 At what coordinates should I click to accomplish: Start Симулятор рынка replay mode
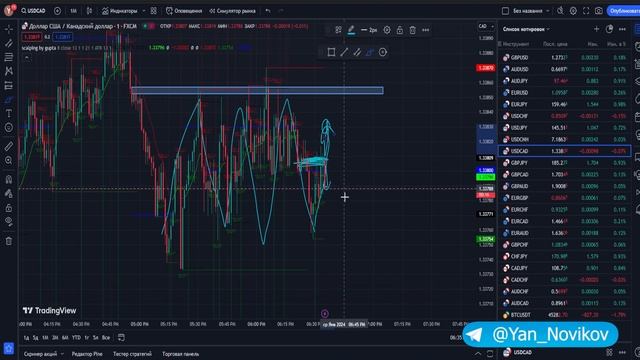pyautogui.click(x=233, y=11)
